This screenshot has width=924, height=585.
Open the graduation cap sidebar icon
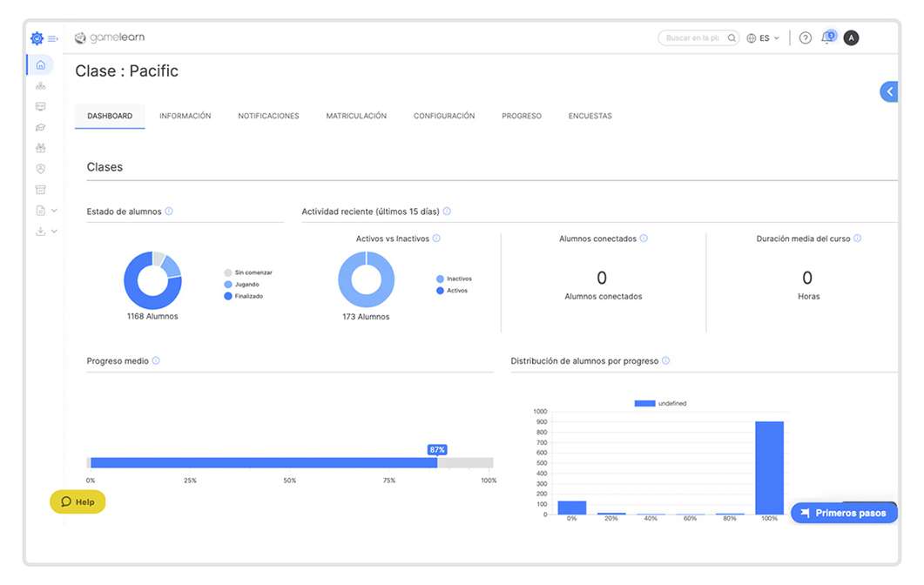[41, 127]
